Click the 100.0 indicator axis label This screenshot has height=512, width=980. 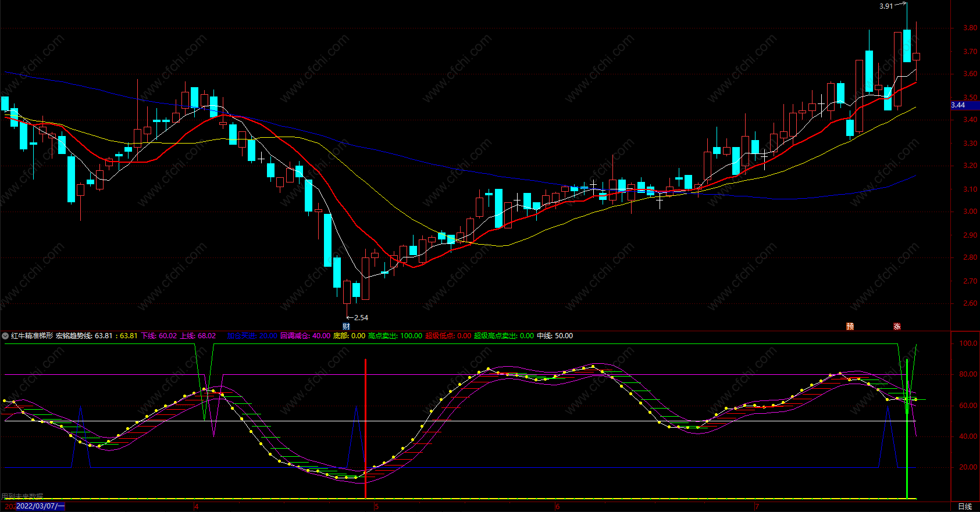tap(968, 343)
